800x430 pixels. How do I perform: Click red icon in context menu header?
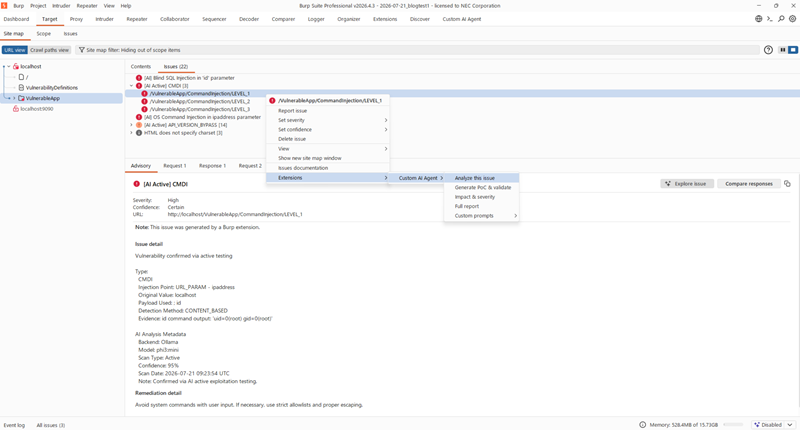pos(272,100)
